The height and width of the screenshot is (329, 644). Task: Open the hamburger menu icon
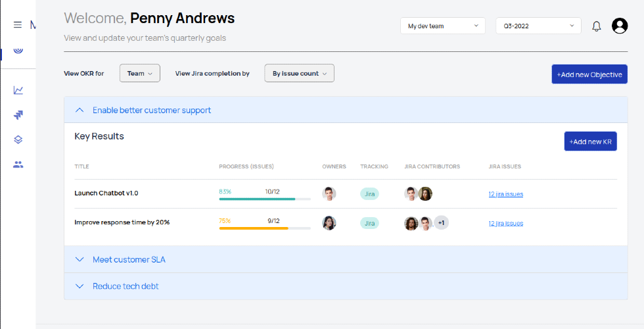point(18,25)
